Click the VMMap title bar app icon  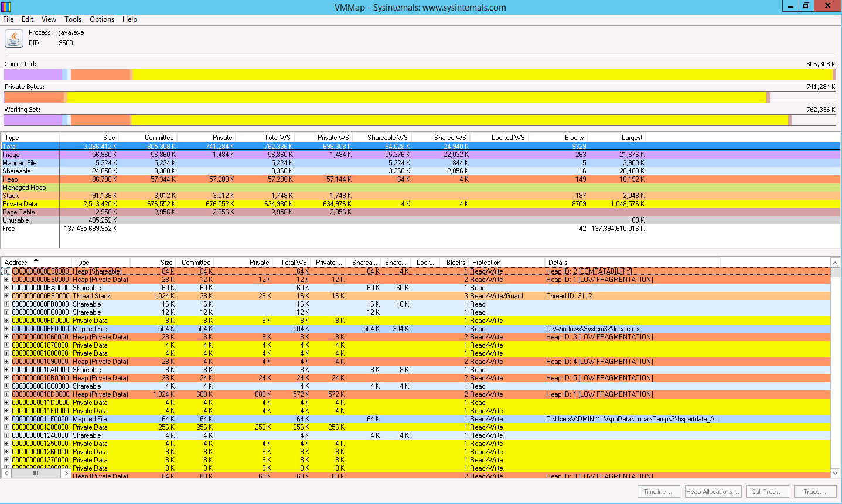click(x=6, y=6)
